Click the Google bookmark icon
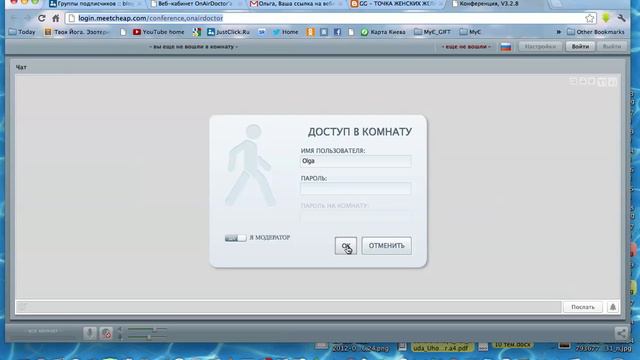Screen dimensions: 640x360 (197, 32)
